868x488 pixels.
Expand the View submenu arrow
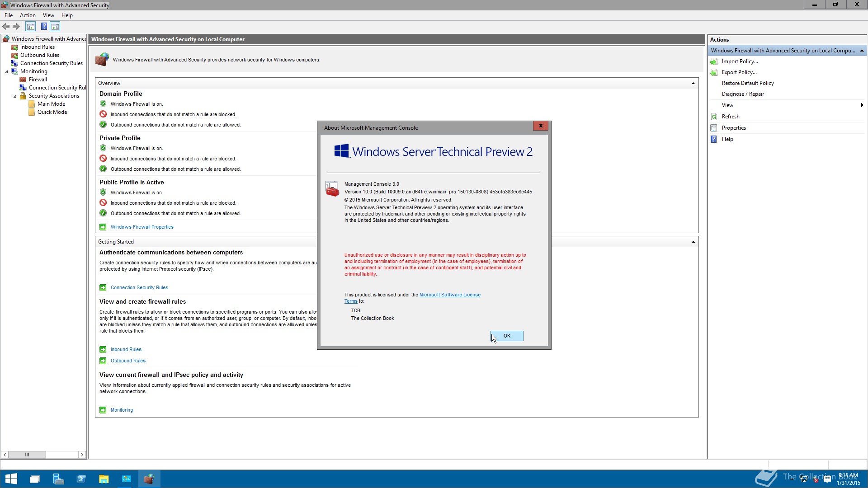(x=862, y=105)
